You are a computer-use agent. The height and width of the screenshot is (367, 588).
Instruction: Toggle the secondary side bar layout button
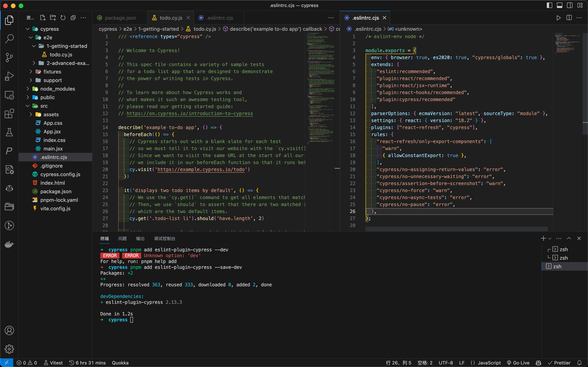tap(570, 5)
